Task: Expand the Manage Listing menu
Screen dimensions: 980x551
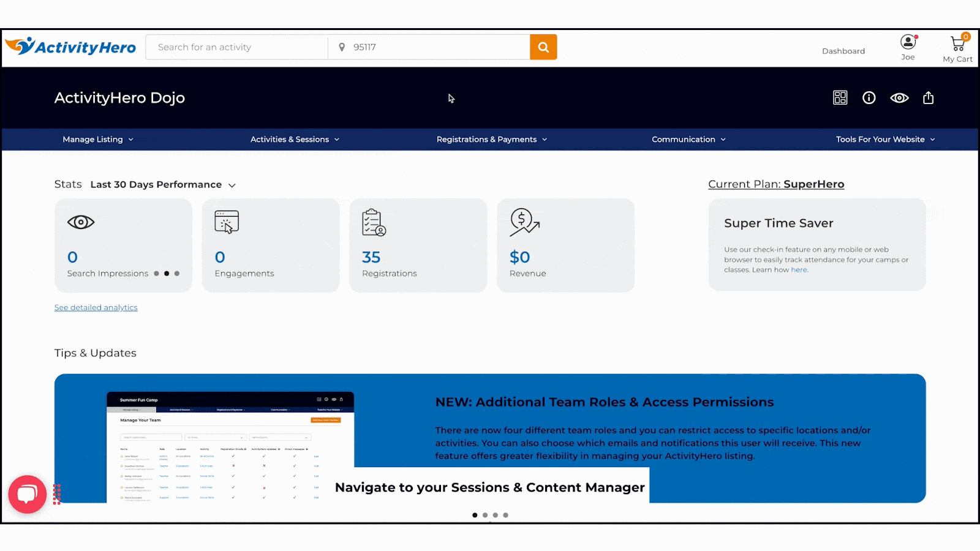Action: pyautogui.click(x=98, y=140)
